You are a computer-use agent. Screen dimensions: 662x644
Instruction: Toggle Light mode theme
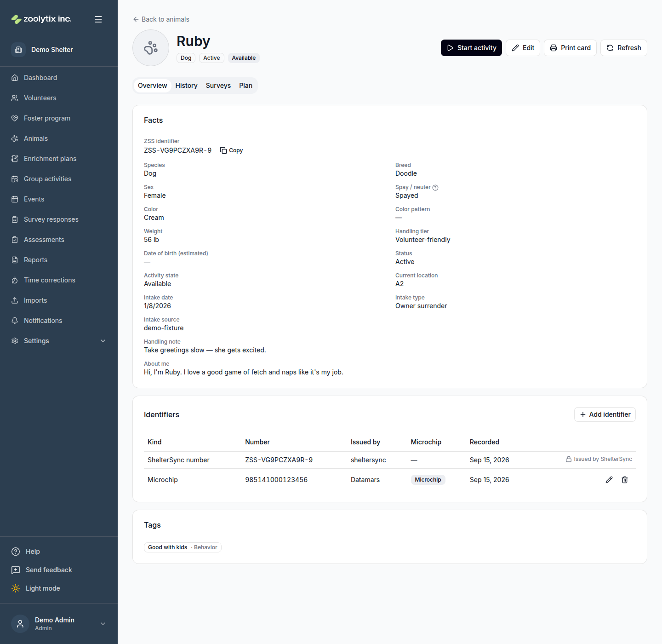59,588
